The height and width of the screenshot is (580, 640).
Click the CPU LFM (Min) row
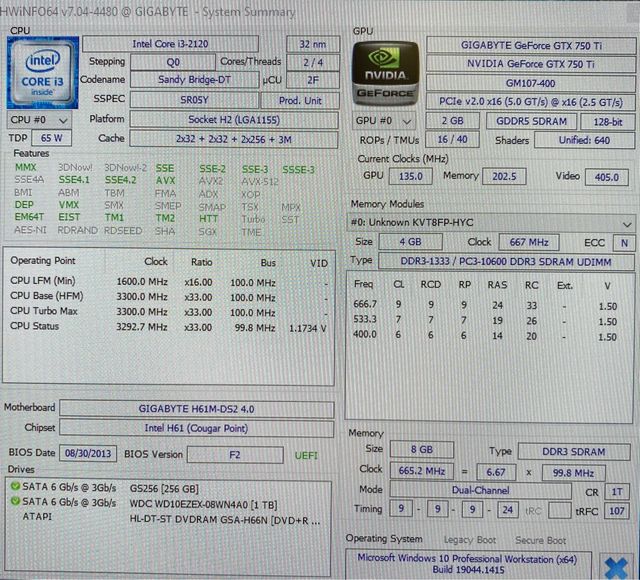coord(169,282)
